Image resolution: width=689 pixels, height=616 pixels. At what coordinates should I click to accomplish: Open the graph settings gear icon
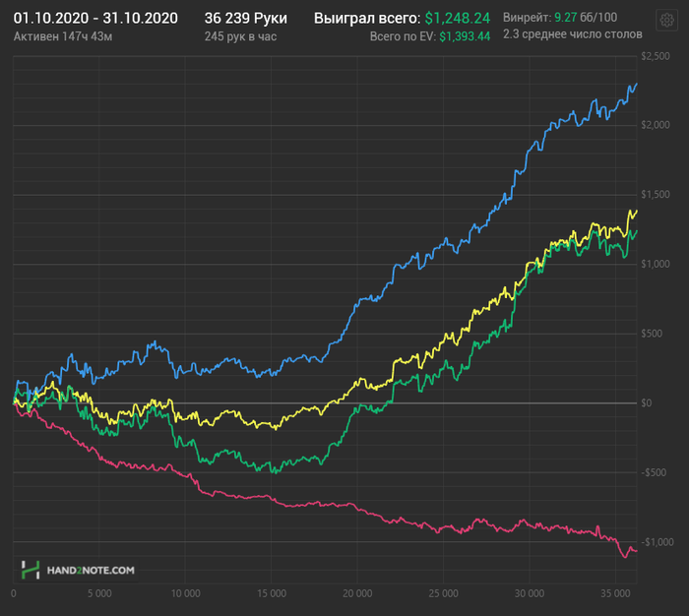pos(666,20)
